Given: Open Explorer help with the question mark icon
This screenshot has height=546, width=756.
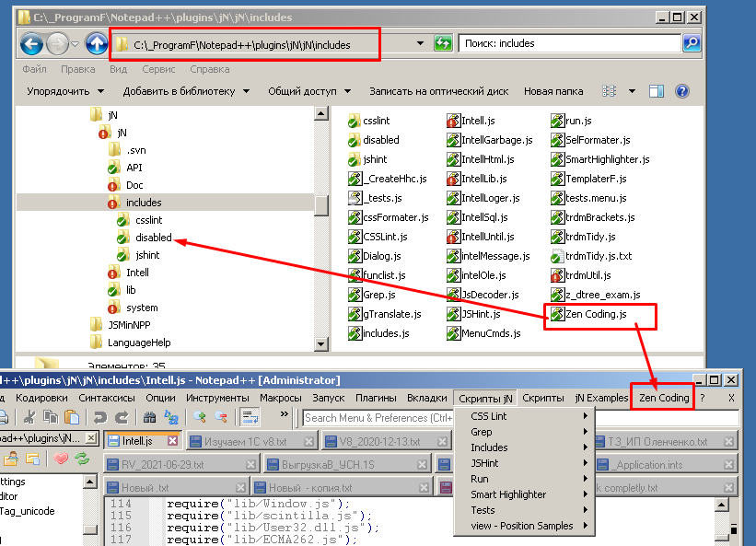Looking at the screenshot, I should point(681,91).
